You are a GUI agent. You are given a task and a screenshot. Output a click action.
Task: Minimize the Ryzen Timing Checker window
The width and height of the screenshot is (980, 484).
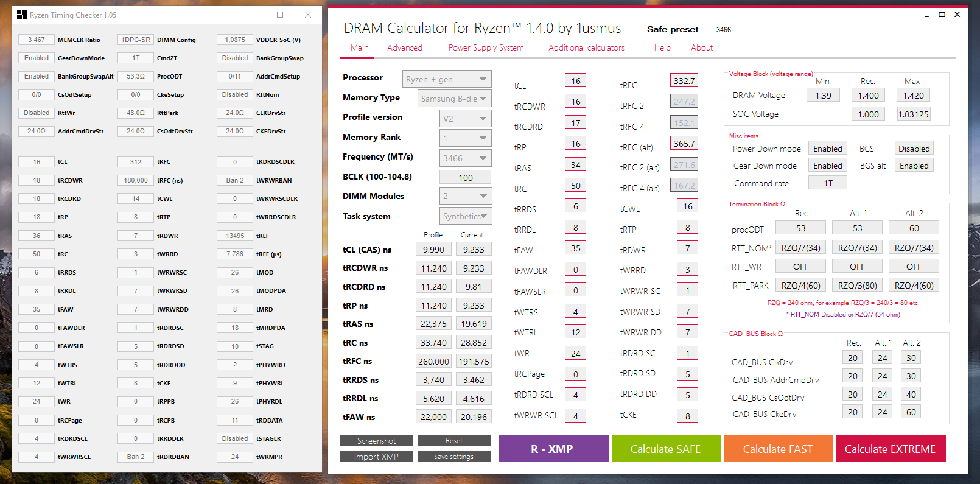pyautogui.click(x=252, y=15)
